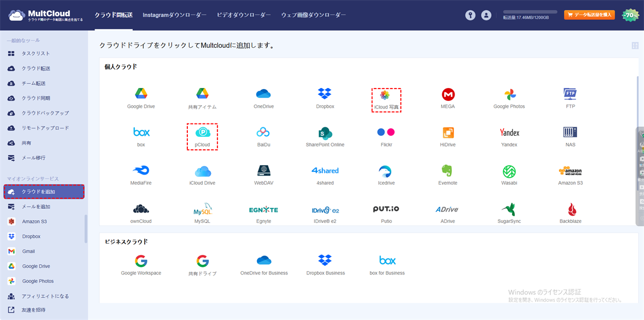
Task: Open the クラウド間転送 tab
Action: pyautogui.click(x=113, y=15)
